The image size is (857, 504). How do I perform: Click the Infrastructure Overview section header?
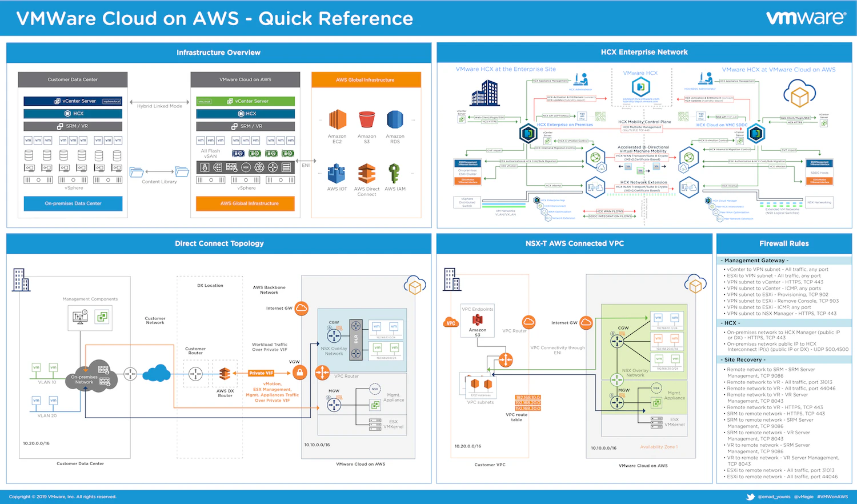click(219, 53)
